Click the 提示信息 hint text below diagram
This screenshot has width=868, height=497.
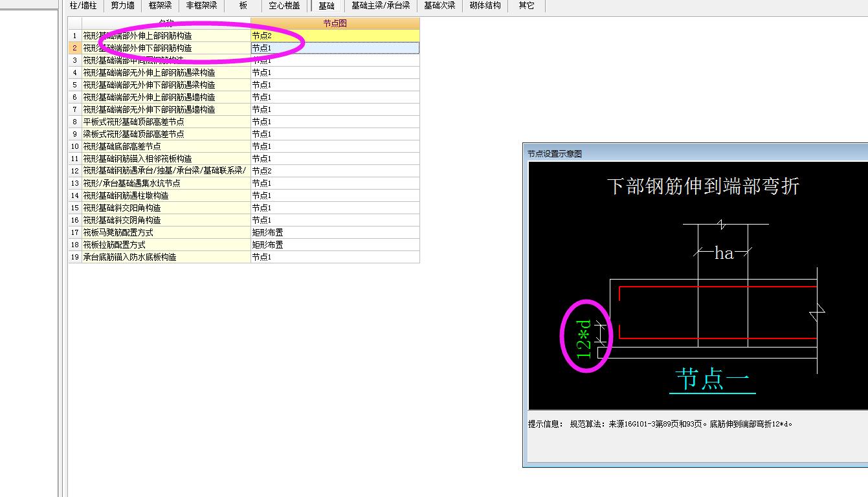[660, 425]
